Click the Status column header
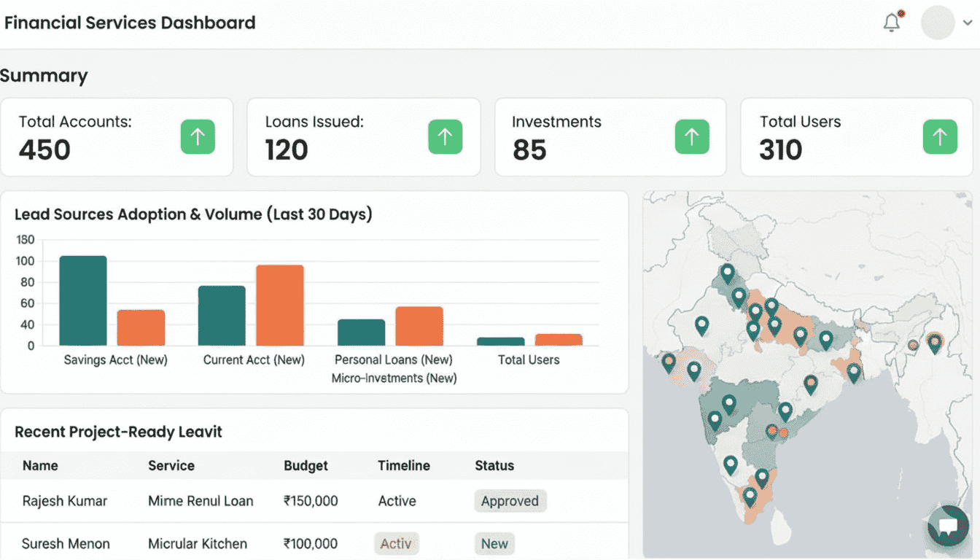980x560 pixels. [494, 466]
